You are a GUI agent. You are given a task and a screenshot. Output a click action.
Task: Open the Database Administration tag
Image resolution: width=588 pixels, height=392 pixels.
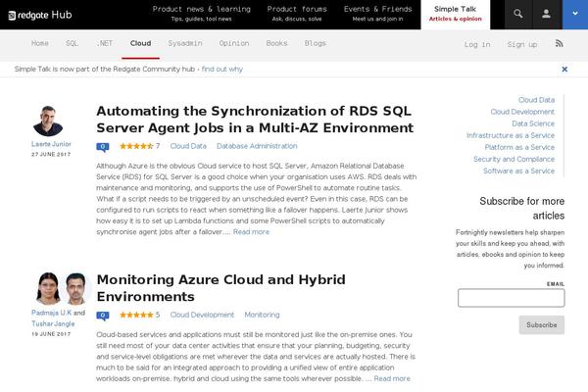[257, 146]
